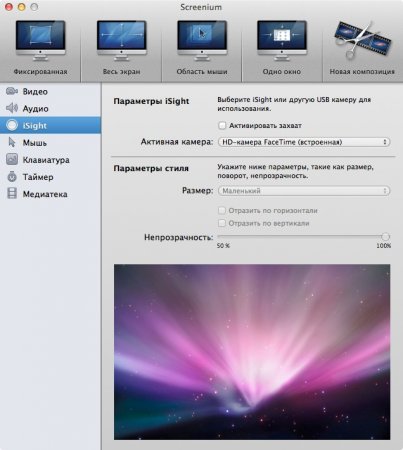Open the Аудио speaker sidebar icon

pos(12,108)
